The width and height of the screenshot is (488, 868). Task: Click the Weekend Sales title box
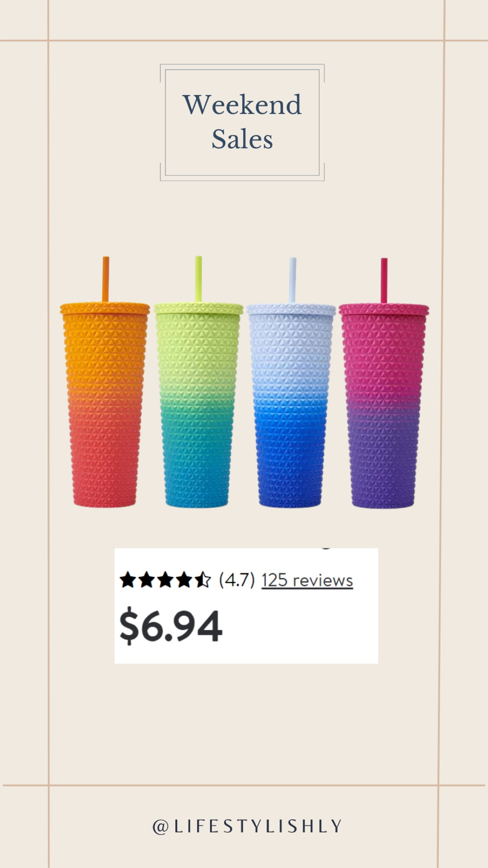[x=242, y=122]
